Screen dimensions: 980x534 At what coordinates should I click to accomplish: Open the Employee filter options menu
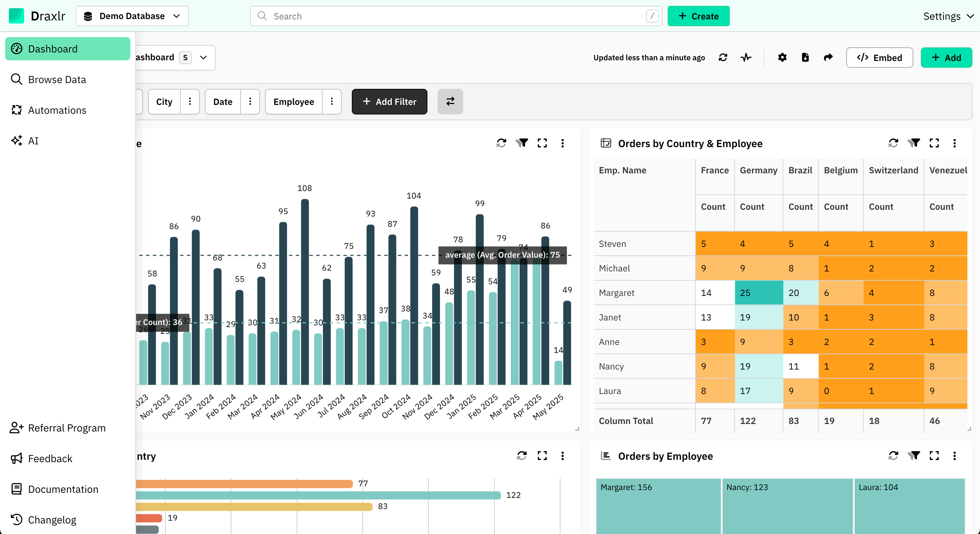pyautogui.click(x=332, y=101)
